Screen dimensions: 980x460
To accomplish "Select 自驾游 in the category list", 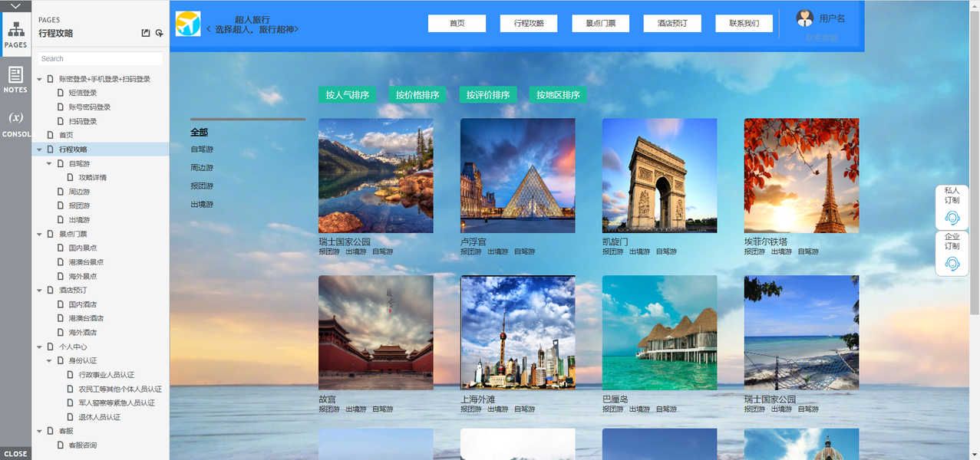I will pos(202,149).
